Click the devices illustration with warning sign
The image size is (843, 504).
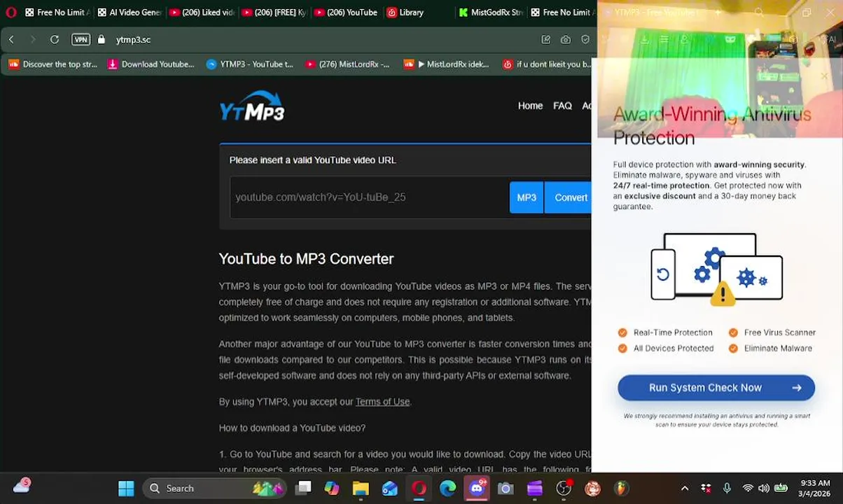click(x=716, y=269)
